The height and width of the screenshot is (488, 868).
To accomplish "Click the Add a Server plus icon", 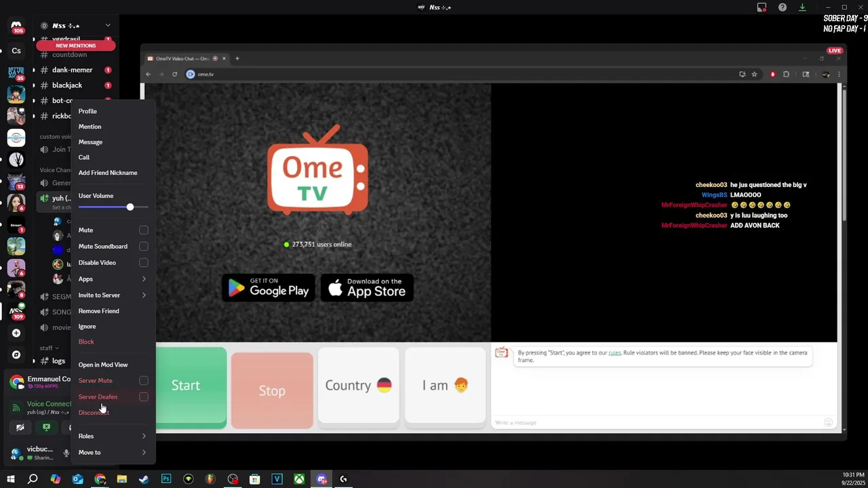I will point(16,333).
